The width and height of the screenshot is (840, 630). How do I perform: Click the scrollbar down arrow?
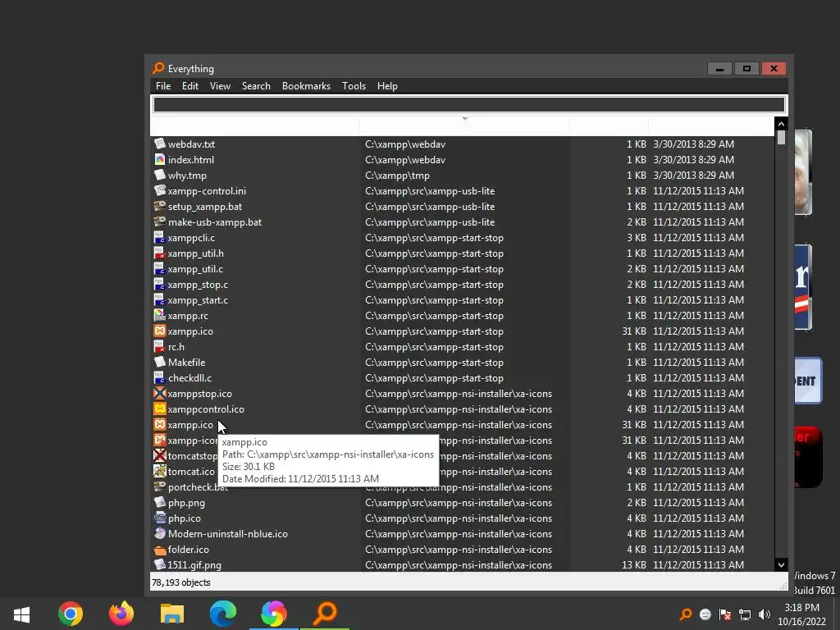tap(781, 564)
